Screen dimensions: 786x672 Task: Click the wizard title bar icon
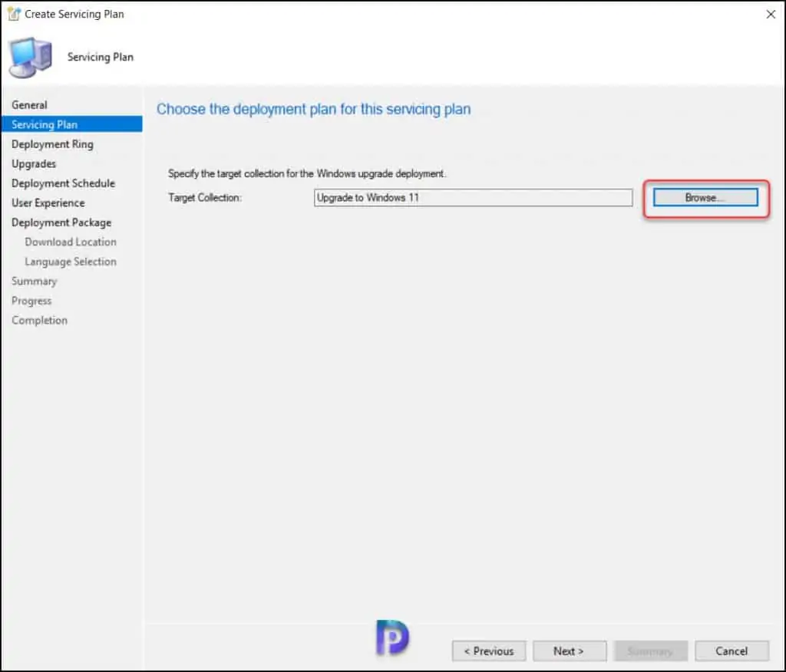tap(14, 14)
